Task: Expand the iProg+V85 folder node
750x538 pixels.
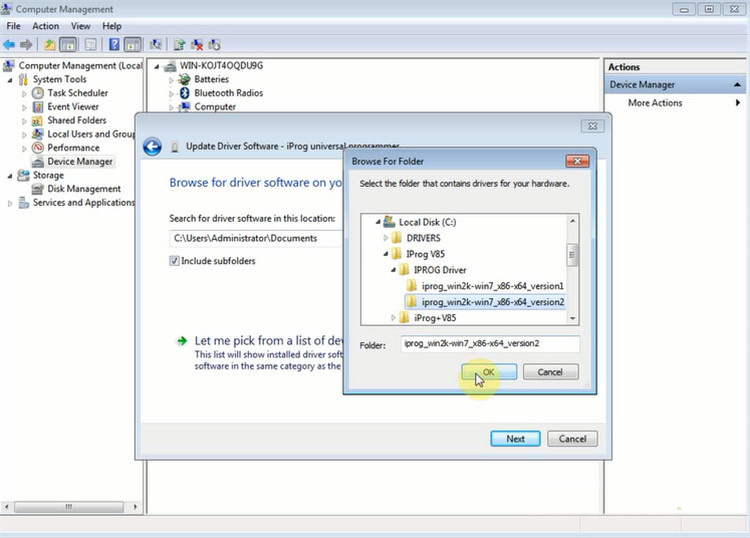Action: (x=393, y=318)
